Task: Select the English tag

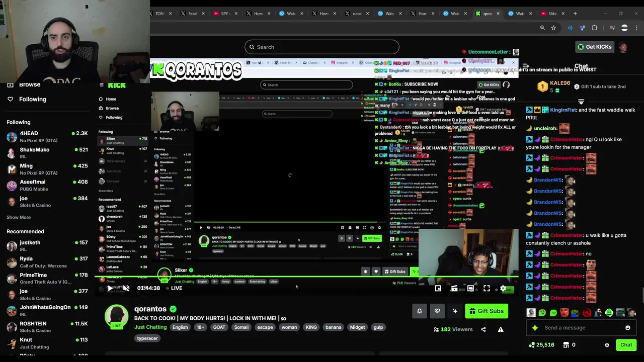Action: [x=180, y=327]
